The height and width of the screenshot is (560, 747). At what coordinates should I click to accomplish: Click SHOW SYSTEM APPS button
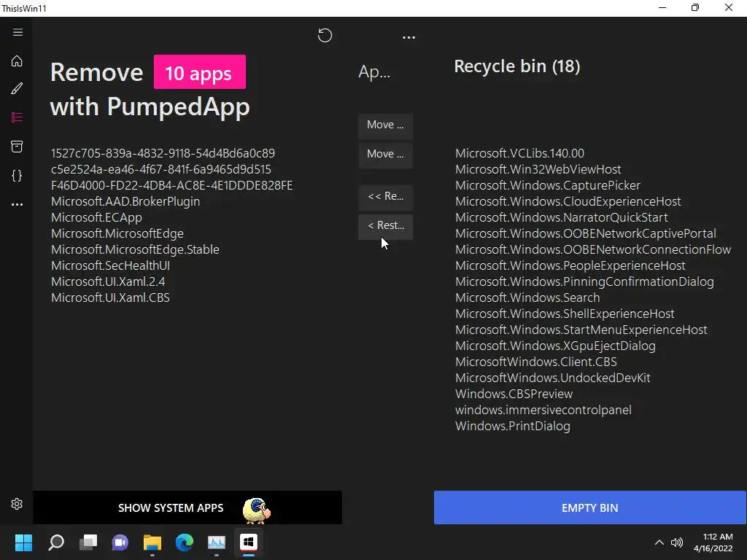tap(187, 507)
